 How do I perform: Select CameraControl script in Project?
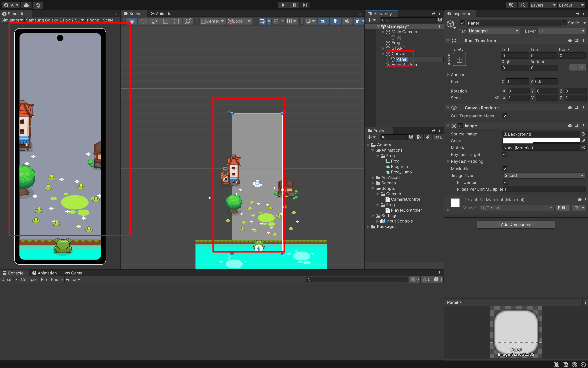point(405,199)
